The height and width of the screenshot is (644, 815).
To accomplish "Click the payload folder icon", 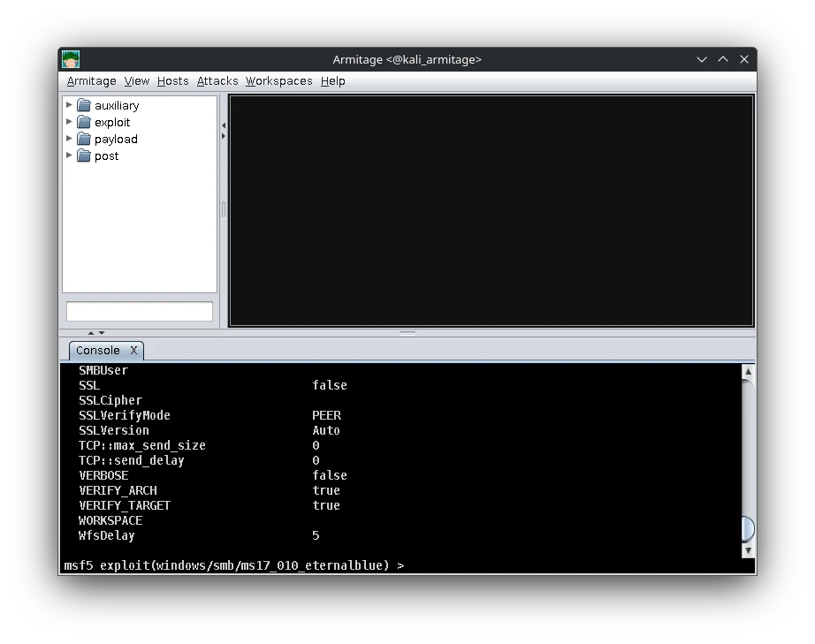I will (x=84, y=139).
